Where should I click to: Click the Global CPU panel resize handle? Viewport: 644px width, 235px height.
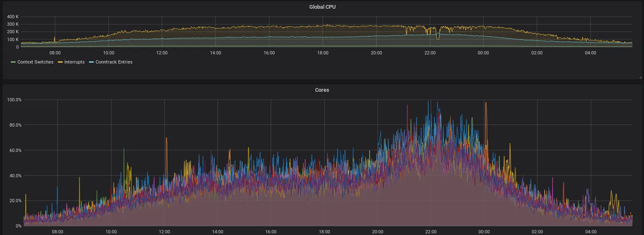pos(640,78)
